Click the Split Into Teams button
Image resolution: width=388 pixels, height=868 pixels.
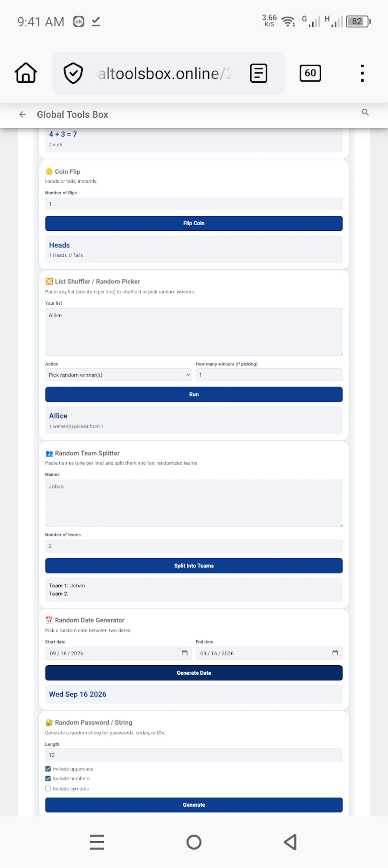point(194,565)
